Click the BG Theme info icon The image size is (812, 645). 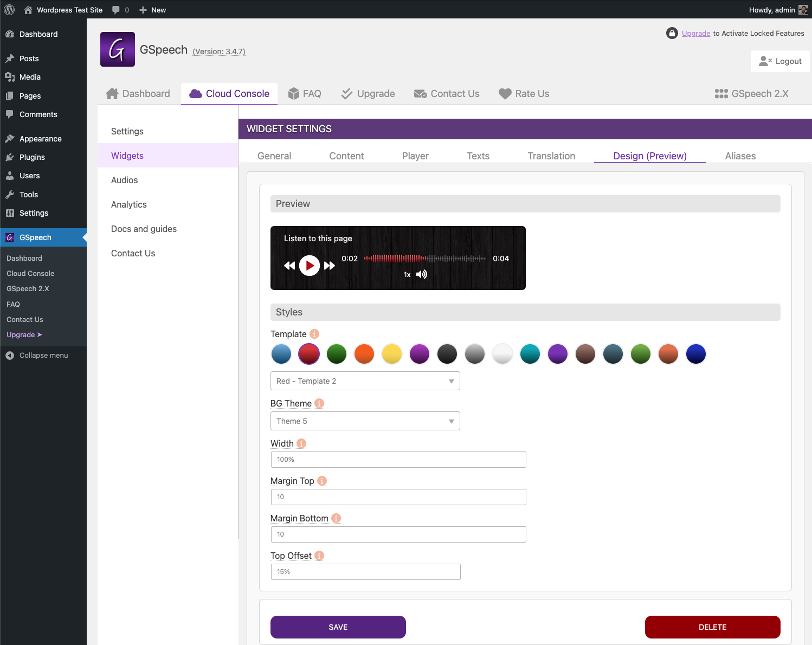319,403
